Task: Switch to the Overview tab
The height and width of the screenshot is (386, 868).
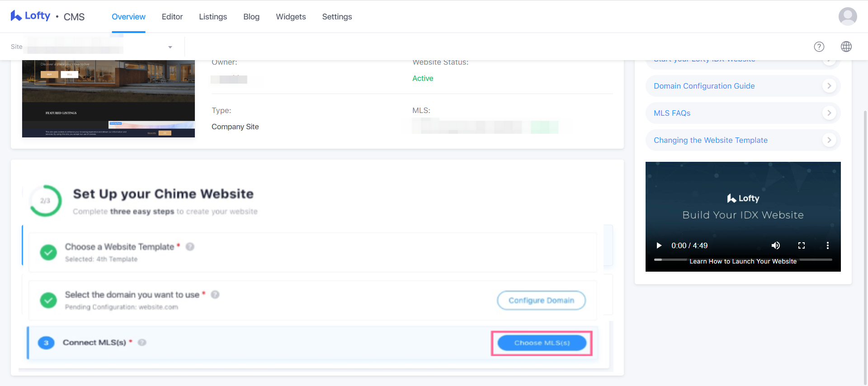Action: 128,17
